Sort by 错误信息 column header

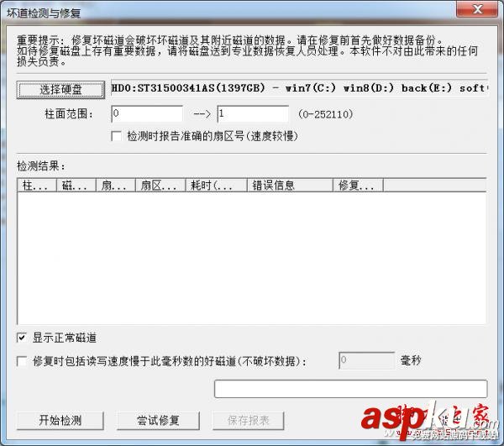(290, 186)
